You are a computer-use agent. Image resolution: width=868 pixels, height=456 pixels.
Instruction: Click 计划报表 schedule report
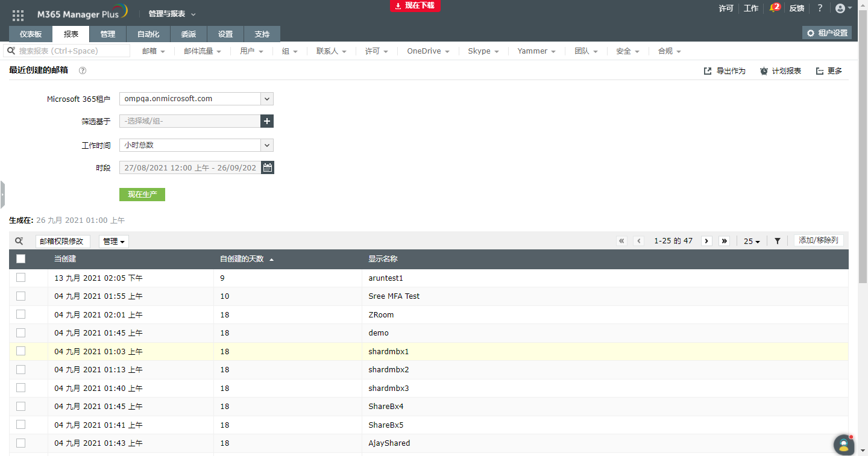click(780, 71)
